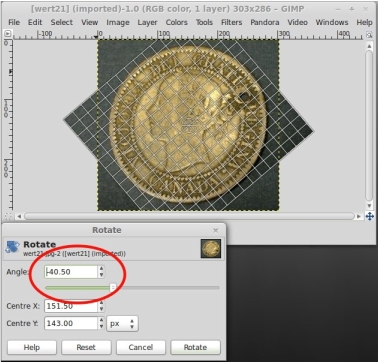Screen dimensions: 378x362
Task: Open the Layer menu
Action: (147, 22)
